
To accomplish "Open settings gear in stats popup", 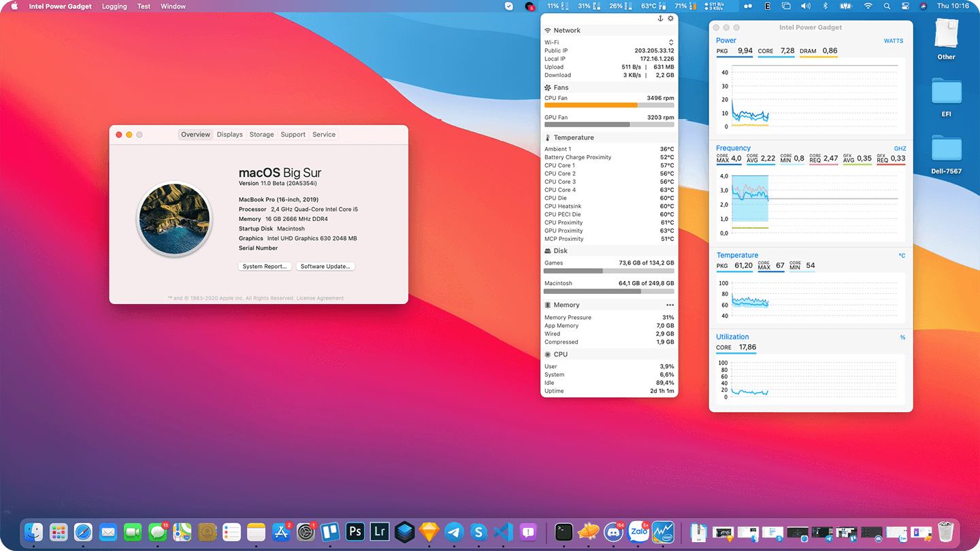I will (x=671, y=18).
